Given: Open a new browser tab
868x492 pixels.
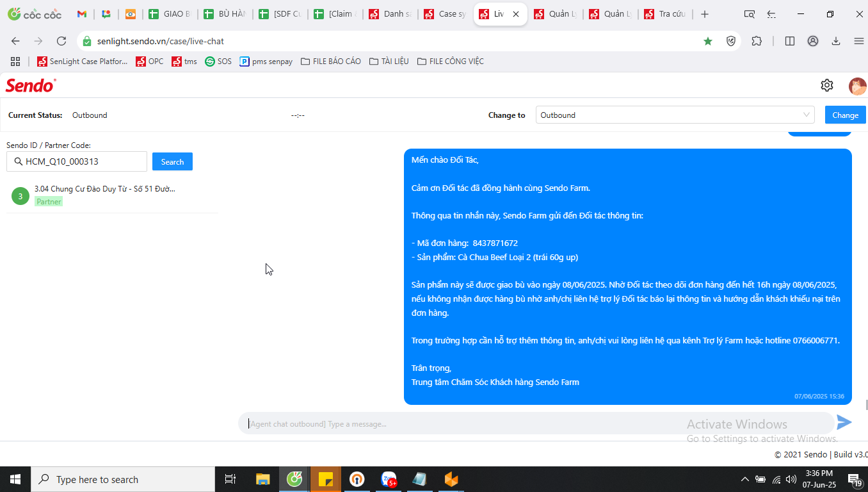Looking at the screenshot, I should (705, 14).
